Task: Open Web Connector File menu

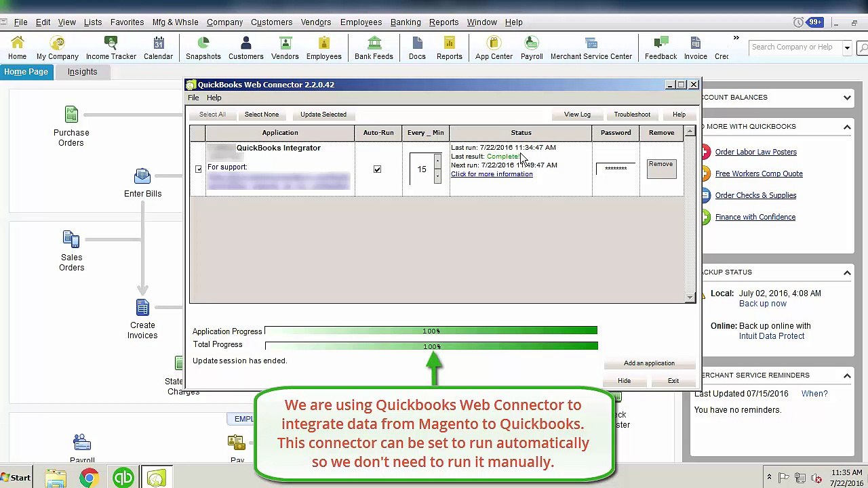Action: [x=193, y=98]
